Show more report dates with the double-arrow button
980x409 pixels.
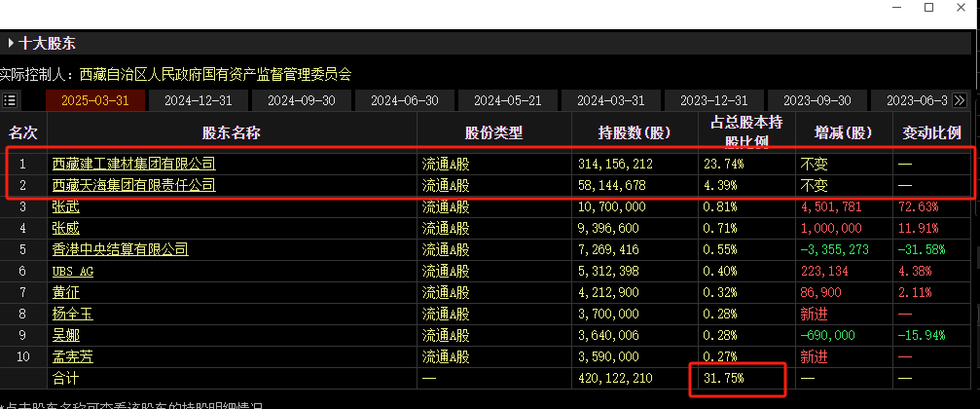pos(960,100)
